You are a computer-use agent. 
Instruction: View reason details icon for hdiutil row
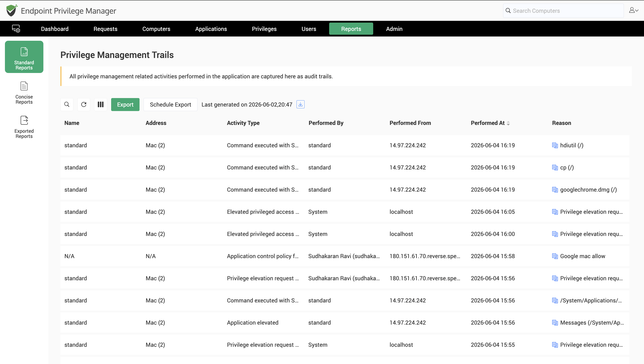pos(555,146)
